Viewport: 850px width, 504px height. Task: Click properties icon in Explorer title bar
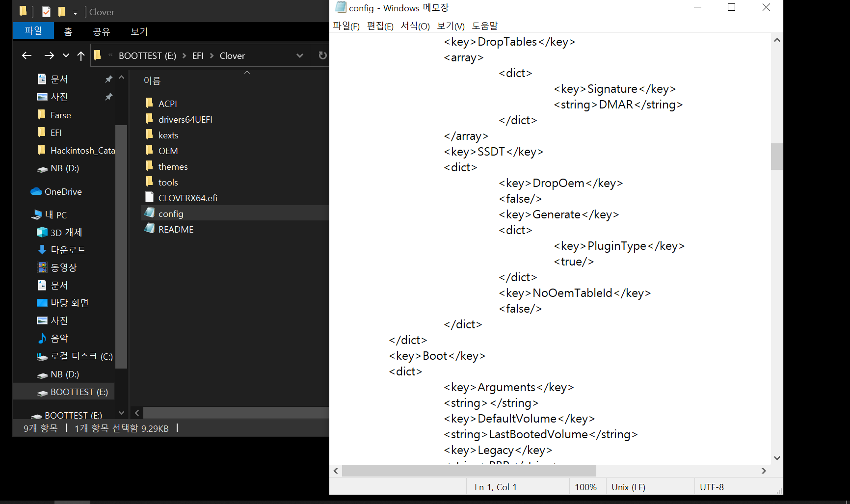46,12
